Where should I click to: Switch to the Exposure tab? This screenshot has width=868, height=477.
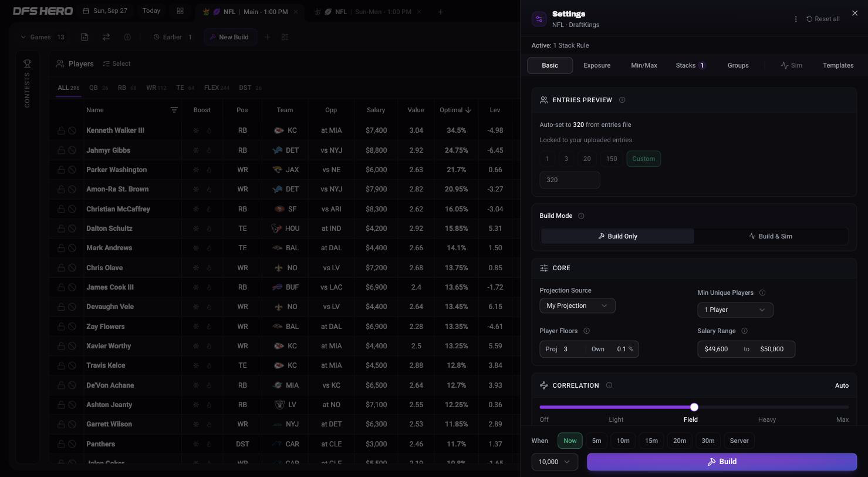coord(597,65)
